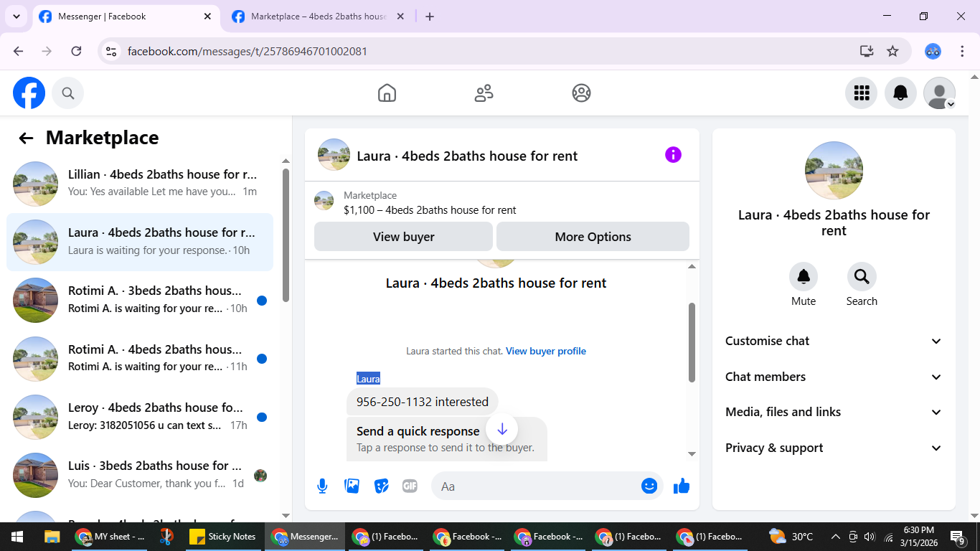The height and width of the screenshot is (551, 980).
Task: Open Luis's 3beds 2baths conversation
Action: 140,475
